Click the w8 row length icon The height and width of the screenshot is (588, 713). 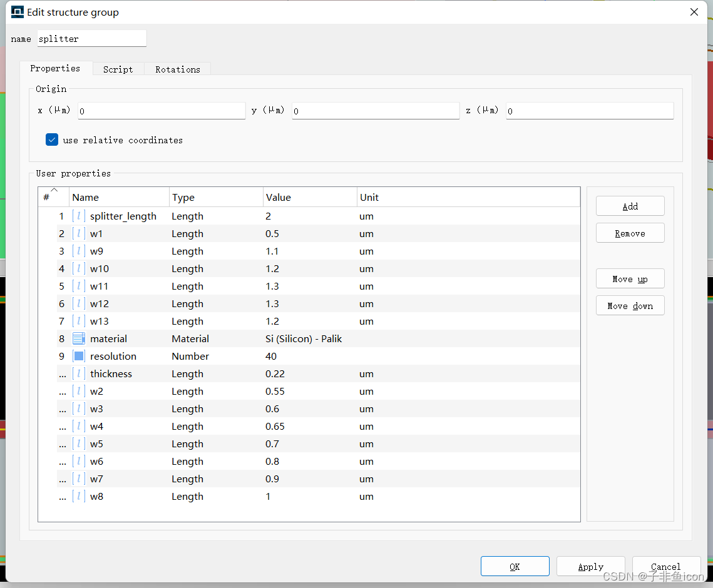click(79, 496)
